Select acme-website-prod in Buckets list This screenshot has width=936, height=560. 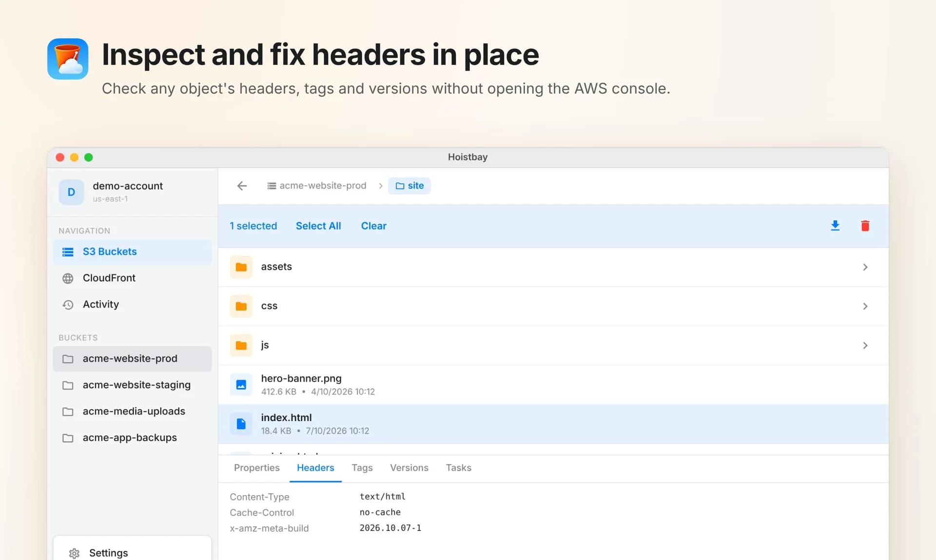pyautogui.click(x=132, y=359)
